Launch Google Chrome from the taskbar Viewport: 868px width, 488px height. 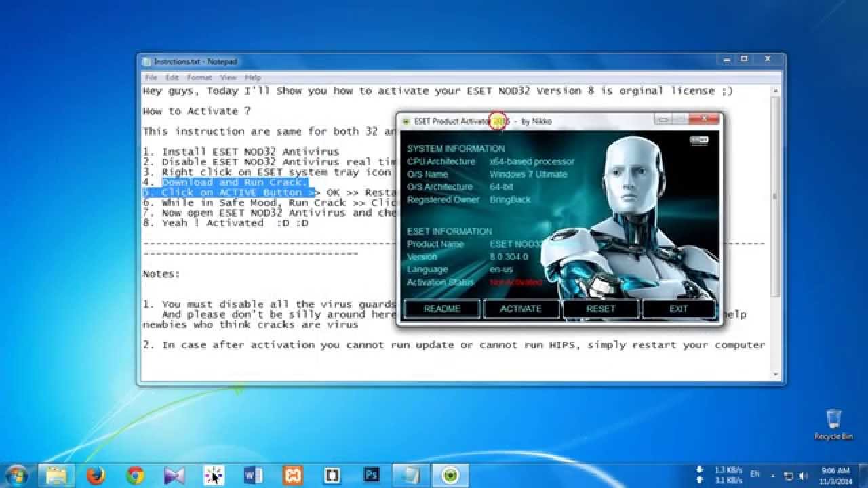pyautogui.click(x=135, y=475)
